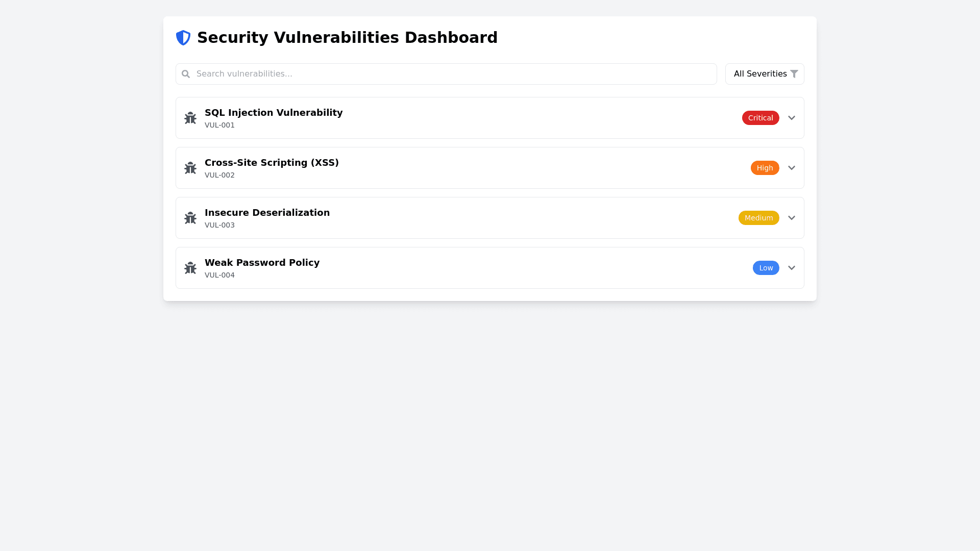Open the All Severities filter dropdown
This screenshot has height=551, width=980.
pos(761,74)
